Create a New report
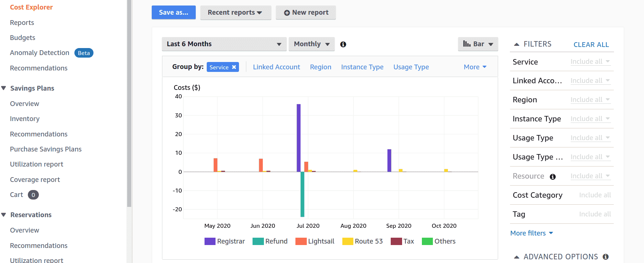Image resolution: width=644 pixels, height=263 pixels. (x=306, y=12)
